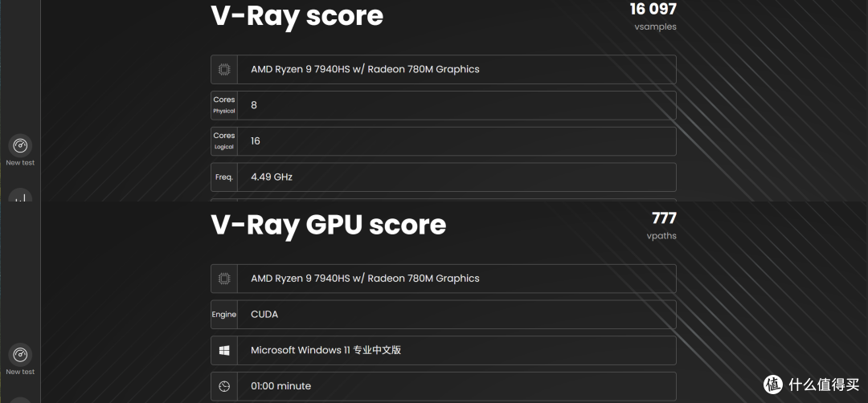Click New test icon in lower GPU score panel
Screen dimensions: 868x403
click(x=20, y=354)
